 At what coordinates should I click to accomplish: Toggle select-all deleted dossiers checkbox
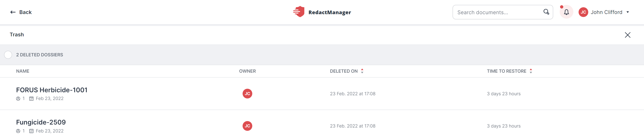point(8,55)
